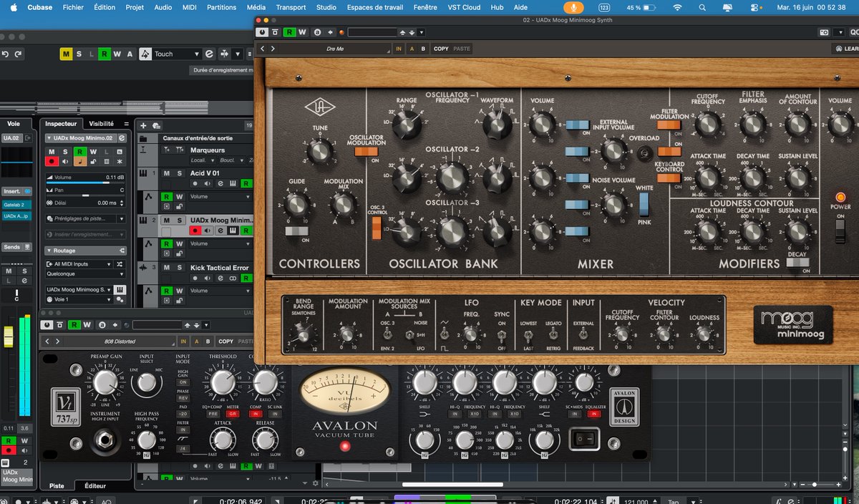The width and height of the screenshot is (859, 504).
Task: Toggle Glide ON switch in Controllers
Action: [x=296, y=231]
